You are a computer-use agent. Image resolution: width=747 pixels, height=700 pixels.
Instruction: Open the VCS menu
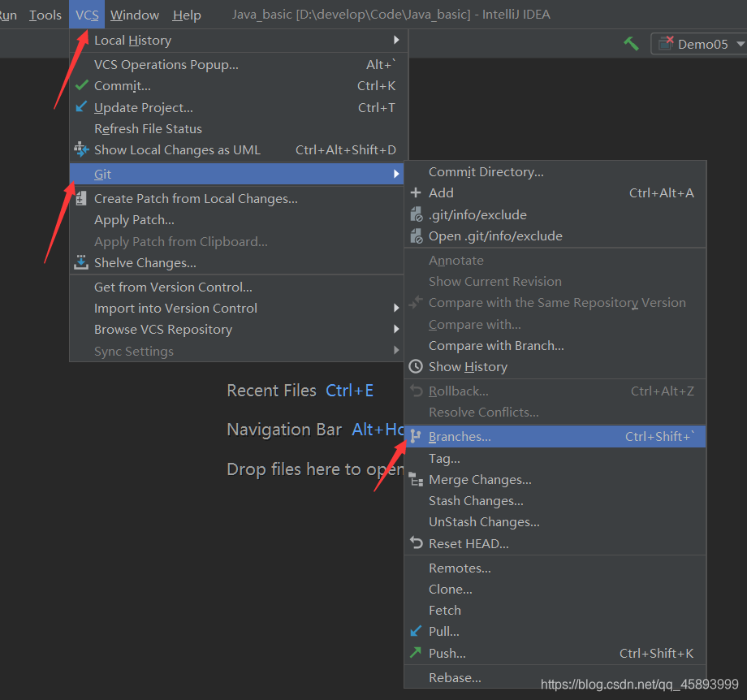tap(87, 15)
